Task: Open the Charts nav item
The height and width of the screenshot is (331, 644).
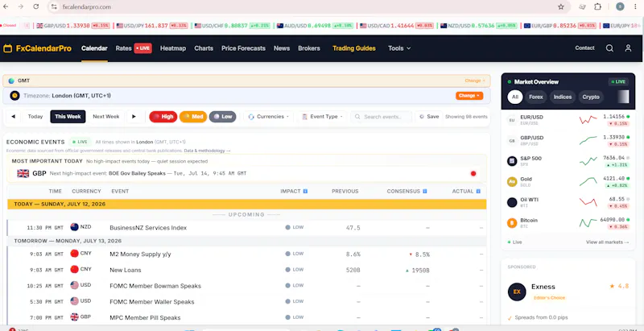Action: 204,48
